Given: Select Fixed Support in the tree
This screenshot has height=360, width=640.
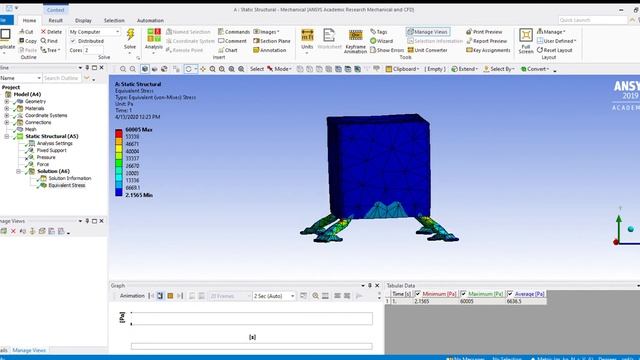Looking at the screenshot, I should click(51, 150).
